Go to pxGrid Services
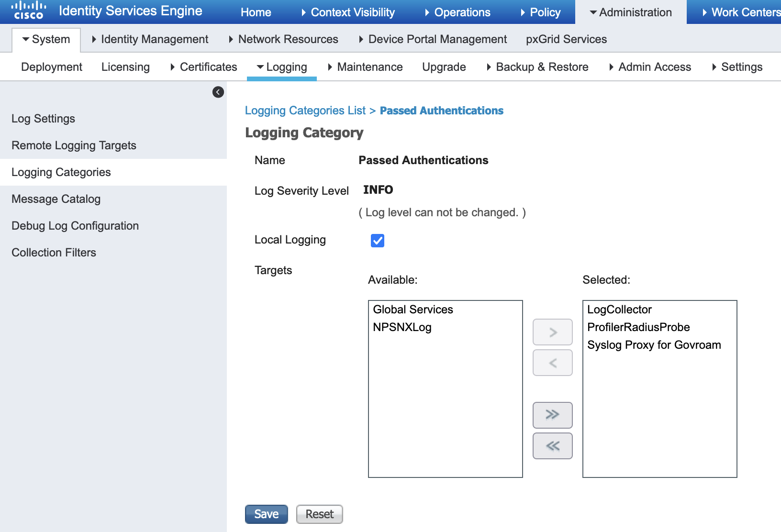This screenshot has height=532, width=781. pos(566,39)
